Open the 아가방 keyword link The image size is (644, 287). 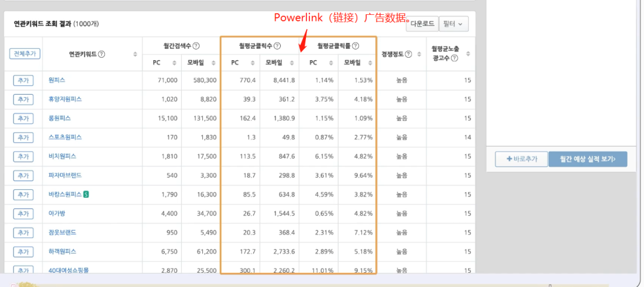tap(57, 213)
